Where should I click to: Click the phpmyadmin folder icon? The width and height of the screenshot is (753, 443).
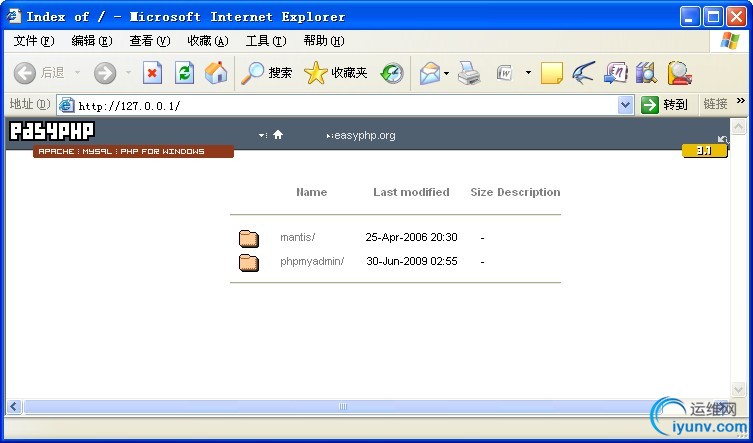[x=249, y=262]
